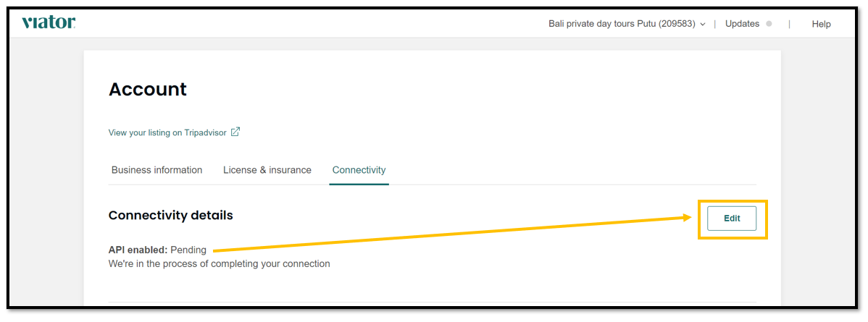Viewport: 868px width, 322px height.
Task: Click the Viator logo
Action: point(49,22)
